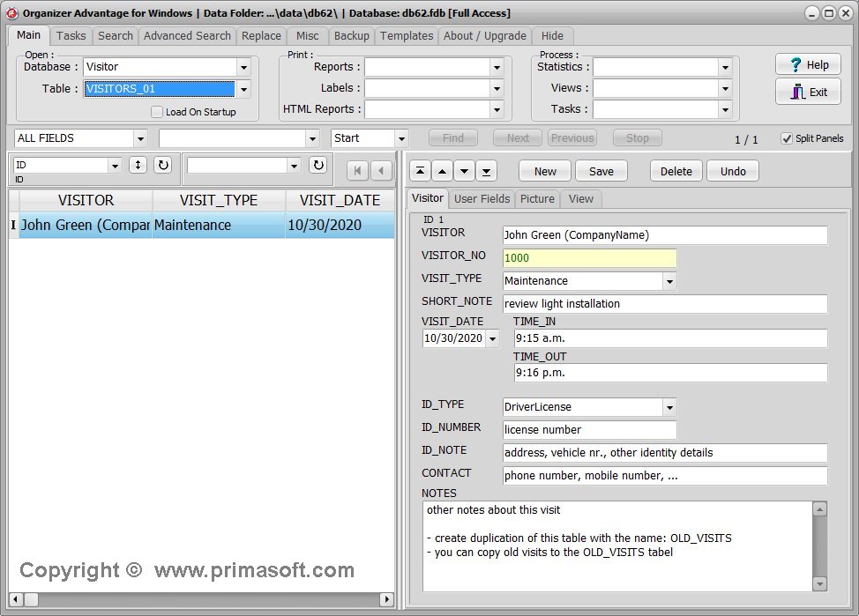Screen dimensions: 859x616
Task: Click the New record button
Action: [x=545, y=171]
